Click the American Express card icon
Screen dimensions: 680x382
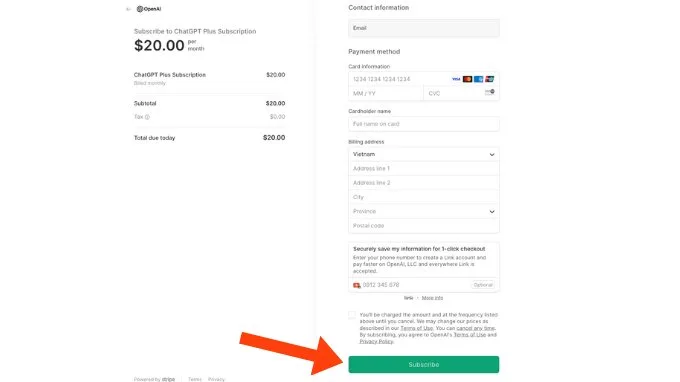pyautogui.click(x=478, y=79)
